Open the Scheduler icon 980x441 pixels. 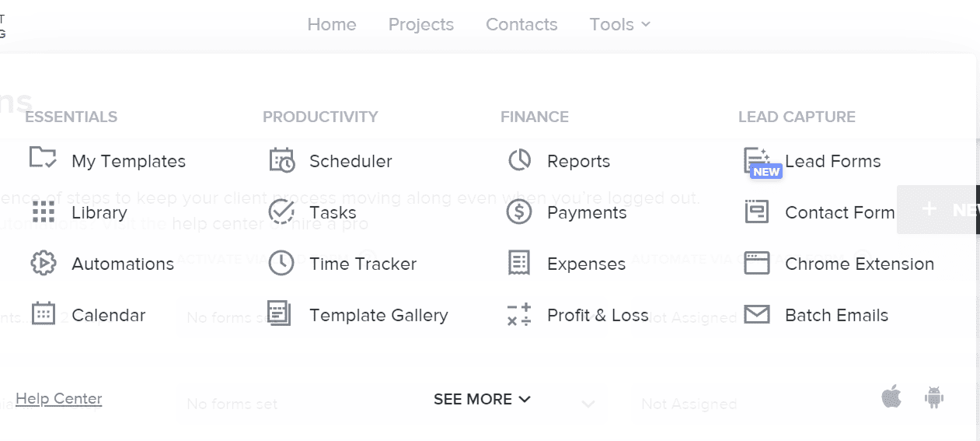[x=281, y=160]
